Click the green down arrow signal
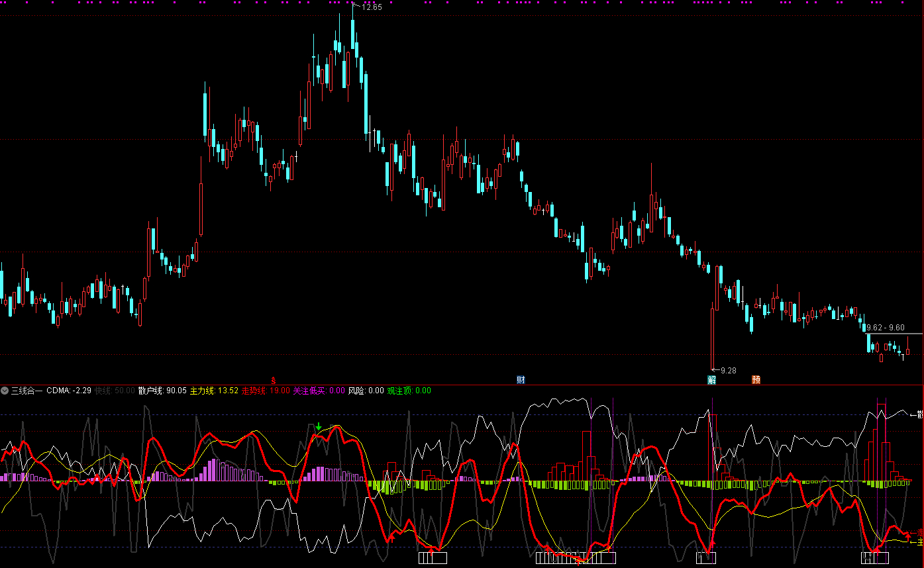Screen dimensions: 924x568 [x=319, y=426]
